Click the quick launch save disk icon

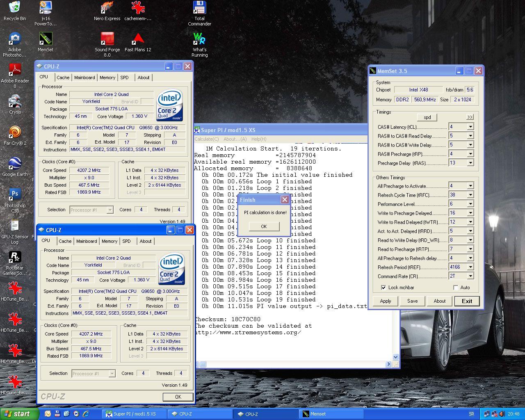57,414
